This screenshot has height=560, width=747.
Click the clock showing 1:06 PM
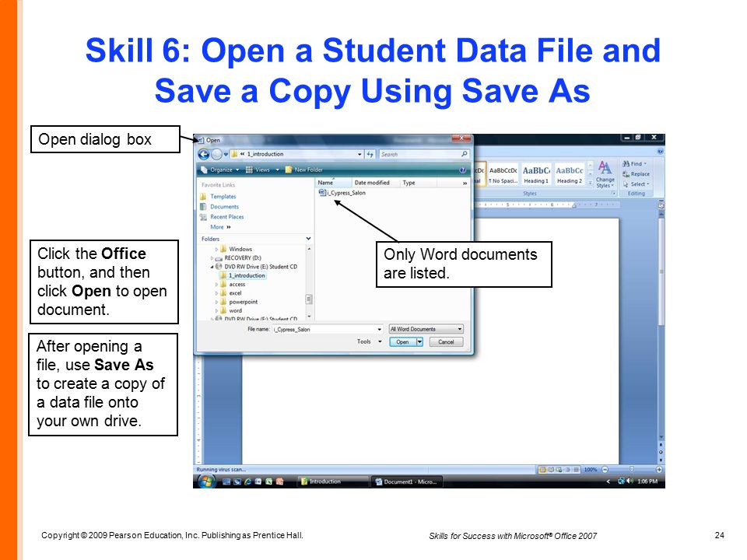647,481
